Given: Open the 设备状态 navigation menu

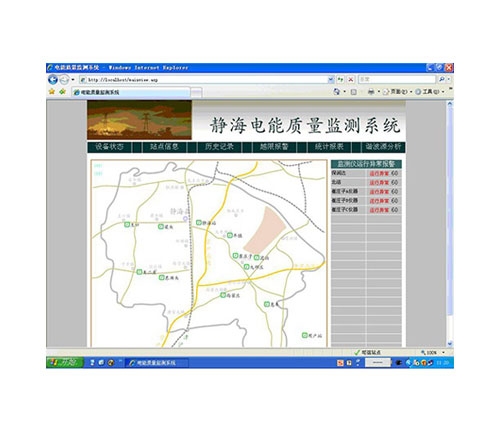Looking at the screenshot, I should point(109,147).
